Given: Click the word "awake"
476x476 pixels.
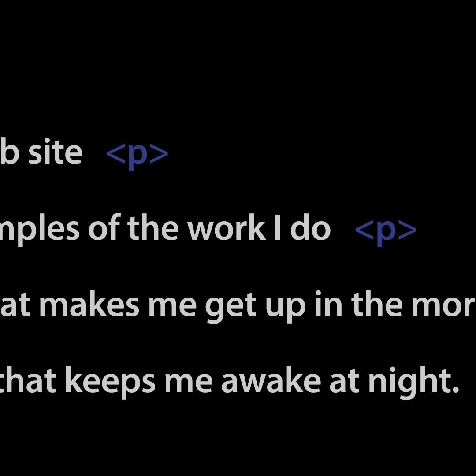Looking at the screenshot, I should click(x=270, y=381).
